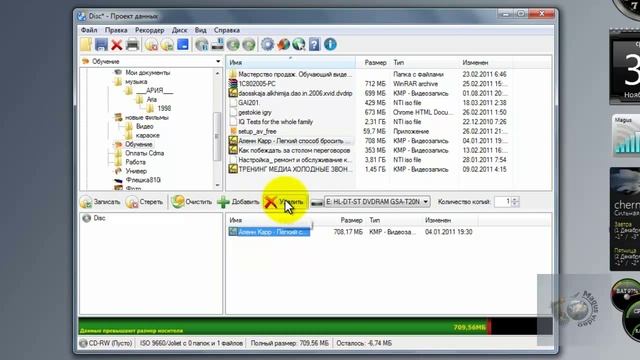Click the printer icon in toolbar

[x=132, y=44]
